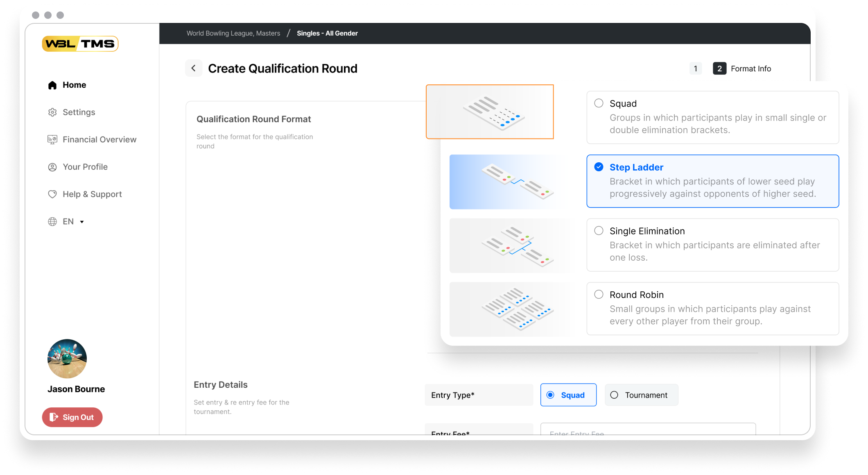Go back using the left chevron button
Image resolution: width=868 pixels, height=475 pixels.
tap(194, 68)
